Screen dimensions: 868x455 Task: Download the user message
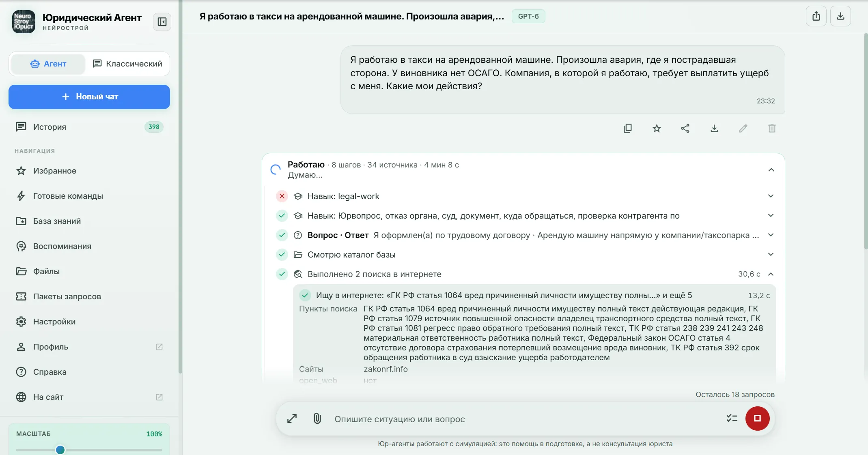[x=715, y=129]
